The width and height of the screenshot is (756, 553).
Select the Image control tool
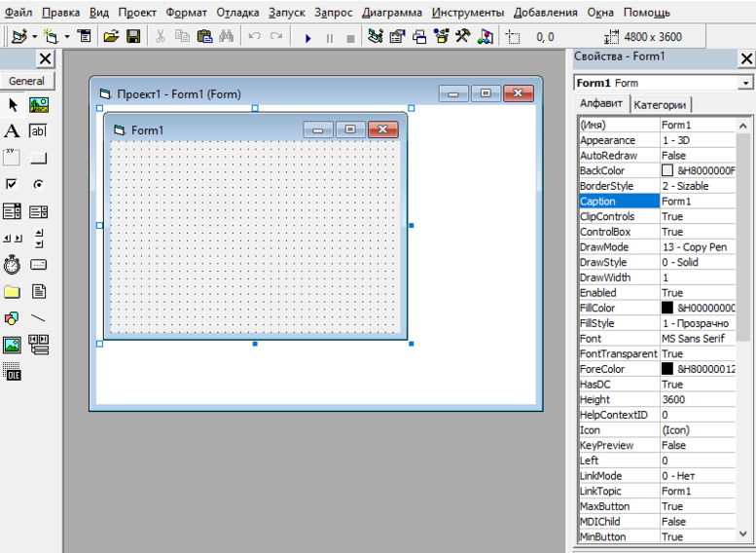coord(12,345)
